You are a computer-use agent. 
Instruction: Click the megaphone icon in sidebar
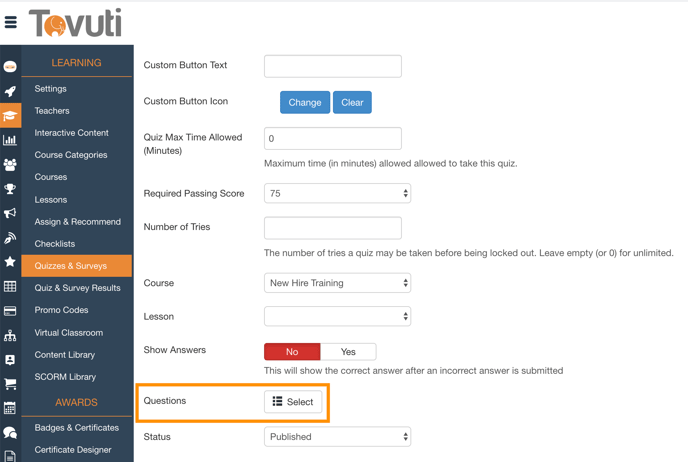click(10, 213)
